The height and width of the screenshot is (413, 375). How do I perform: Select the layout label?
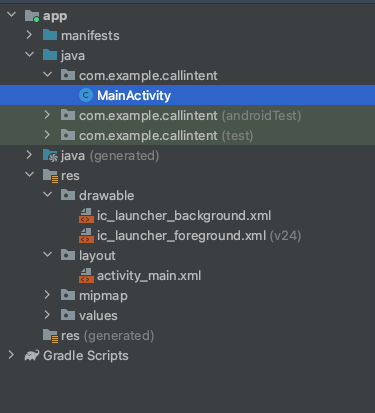97,256
